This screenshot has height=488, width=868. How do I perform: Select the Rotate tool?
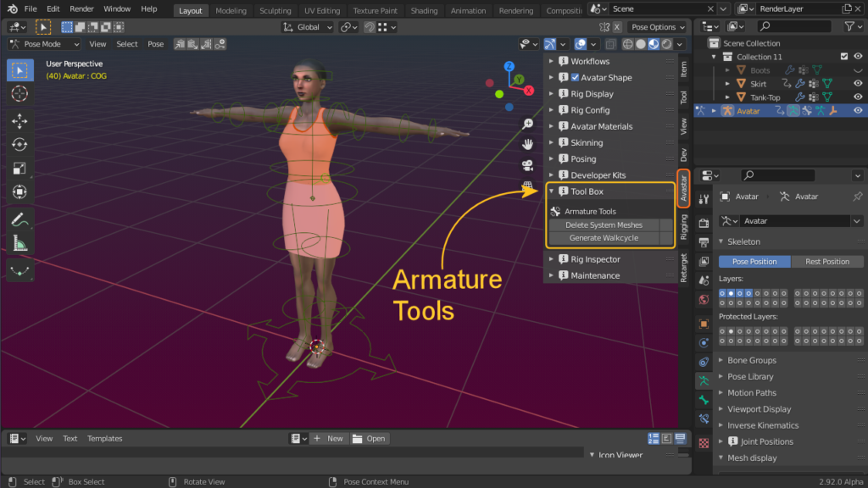[x=19, y=144]
